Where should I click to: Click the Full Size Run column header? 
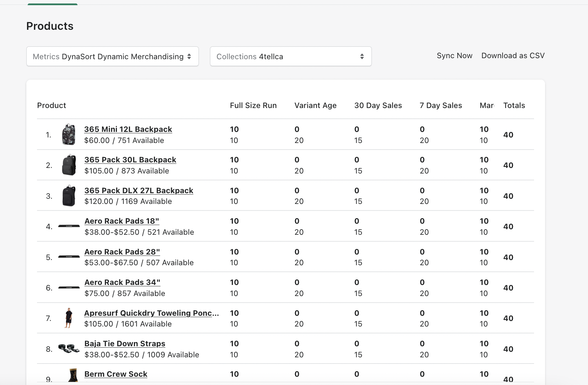pyautogui.click(x=253, y=106)
